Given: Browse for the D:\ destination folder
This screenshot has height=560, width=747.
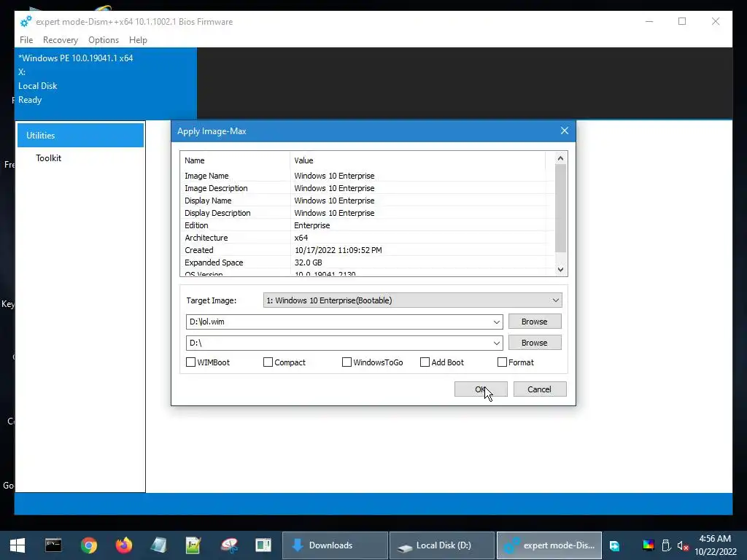Looking at the screenshot, I should (535, 343).
